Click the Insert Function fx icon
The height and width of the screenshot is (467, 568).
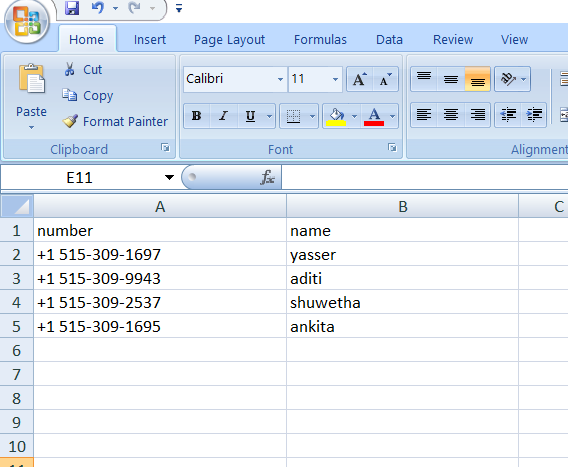point(267,177)
